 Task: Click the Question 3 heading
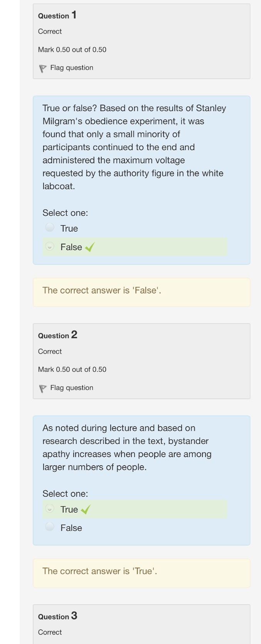(57, 616)
